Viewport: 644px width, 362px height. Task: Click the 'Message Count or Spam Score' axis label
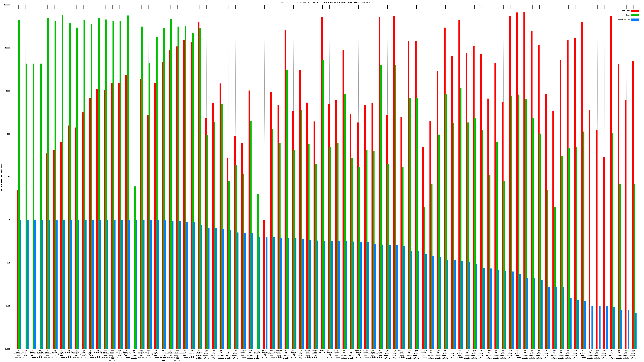(x=1, y=177)
